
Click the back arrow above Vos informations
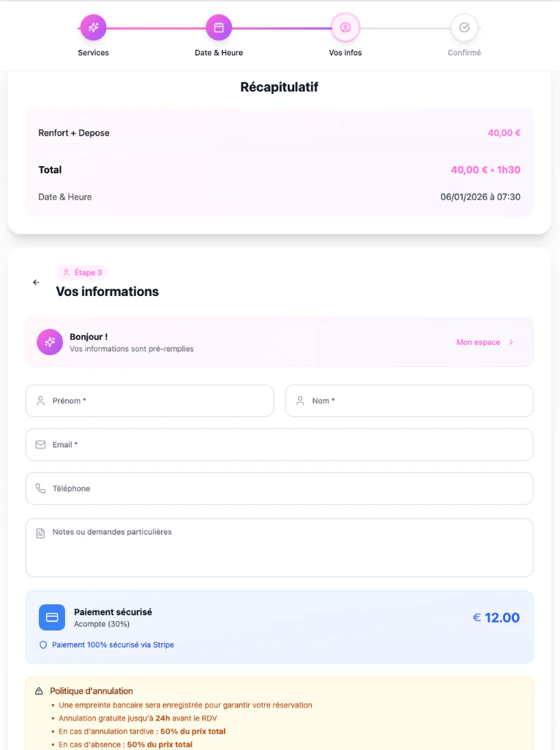coord(36,282)
